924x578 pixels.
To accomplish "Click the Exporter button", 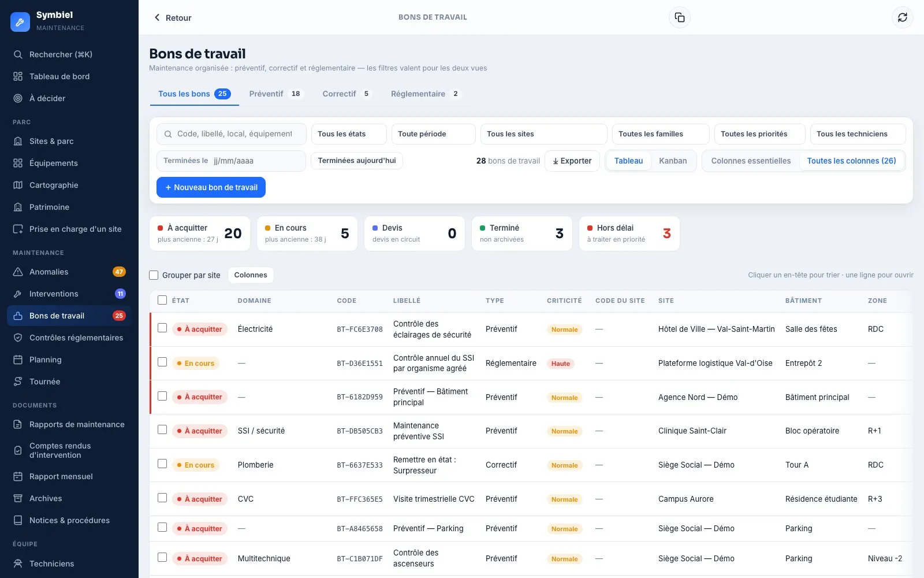I will (x=572, y=161).
